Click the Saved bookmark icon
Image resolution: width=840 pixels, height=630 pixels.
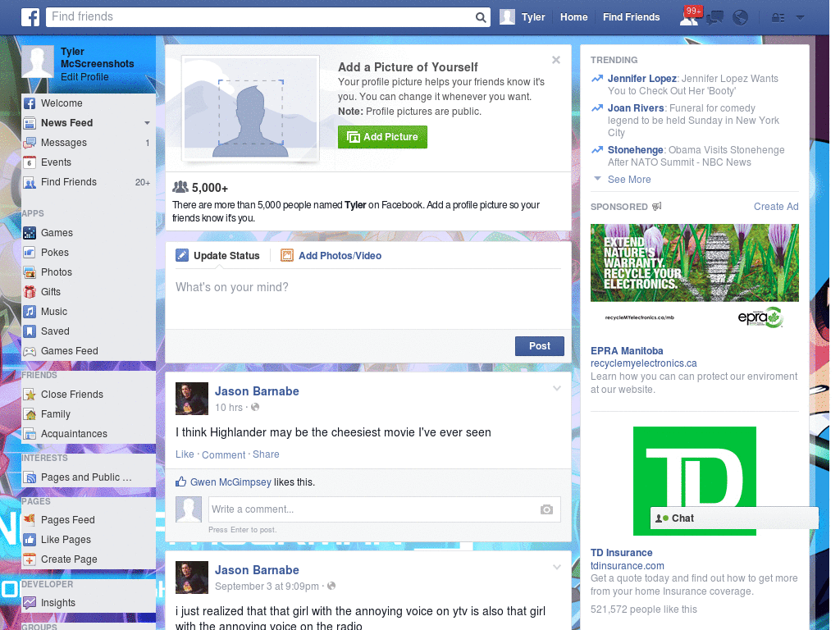click(30, 331)
